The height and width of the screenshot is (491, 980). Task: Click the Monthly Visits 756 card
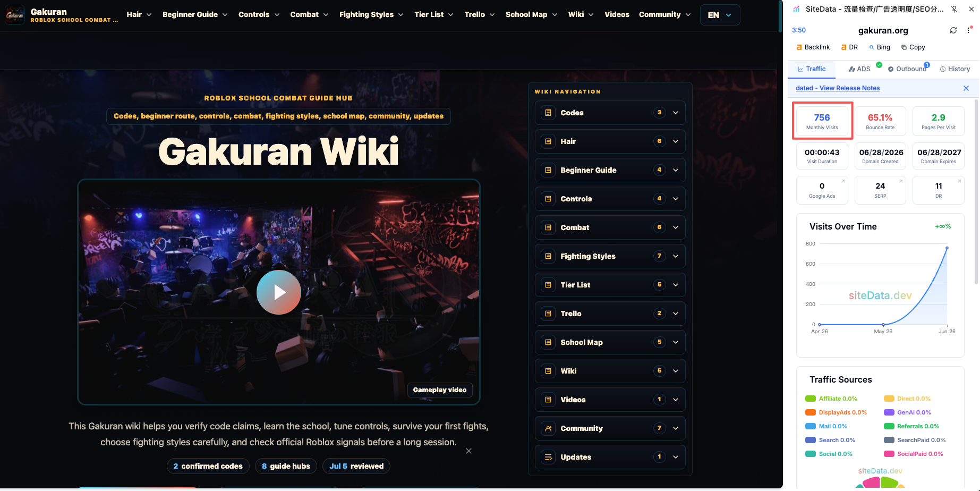(822, 121)
